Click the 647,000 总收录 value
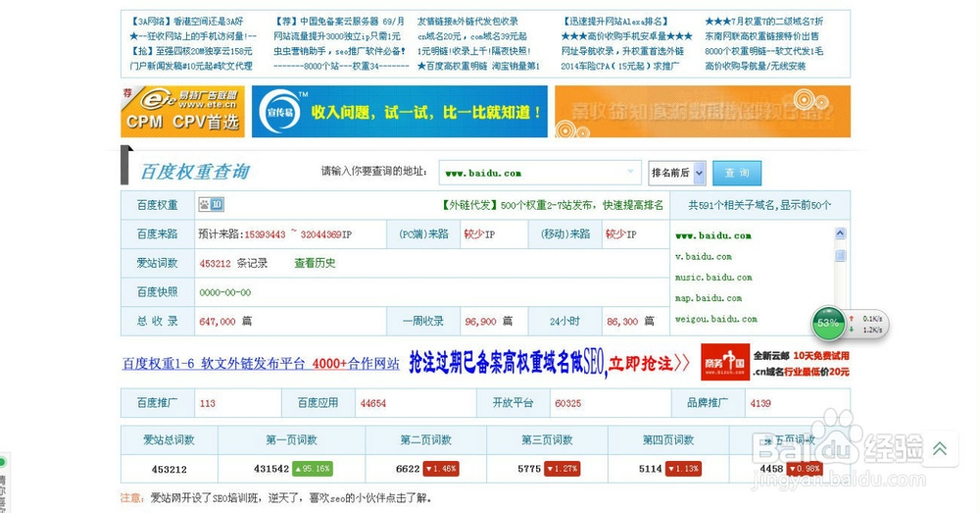 (x=217, y=322)
